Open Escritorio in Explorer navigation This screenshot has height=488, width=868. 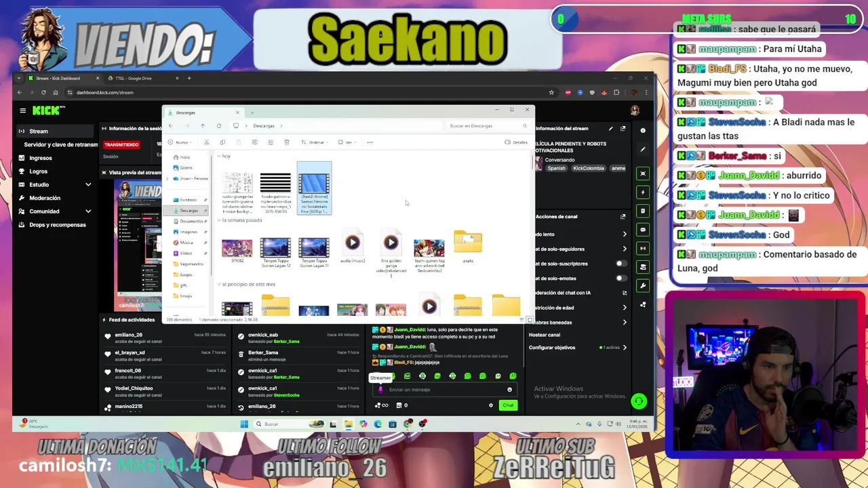pyautogui.click(x=185, y=200)
